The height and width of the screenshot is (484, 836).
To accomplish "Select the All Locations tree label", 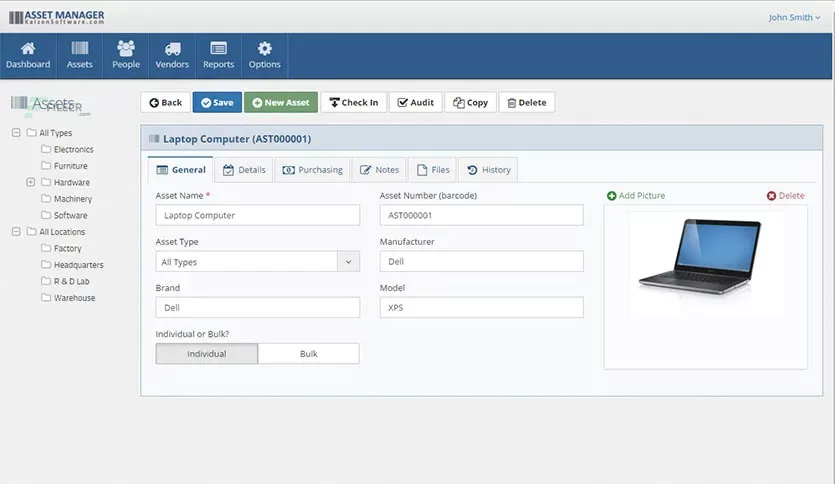I will coord(62,232).
